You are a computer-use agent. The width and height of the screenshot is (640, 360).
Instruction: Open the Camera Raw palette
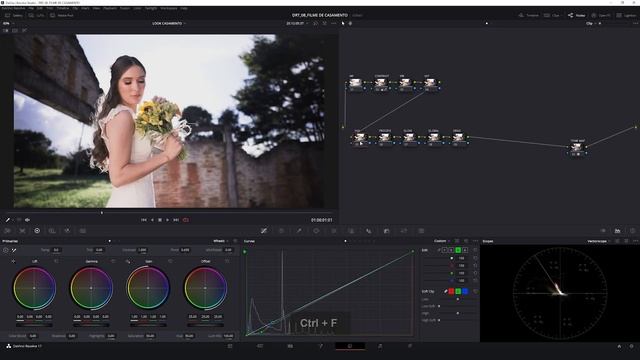point(7,231)
